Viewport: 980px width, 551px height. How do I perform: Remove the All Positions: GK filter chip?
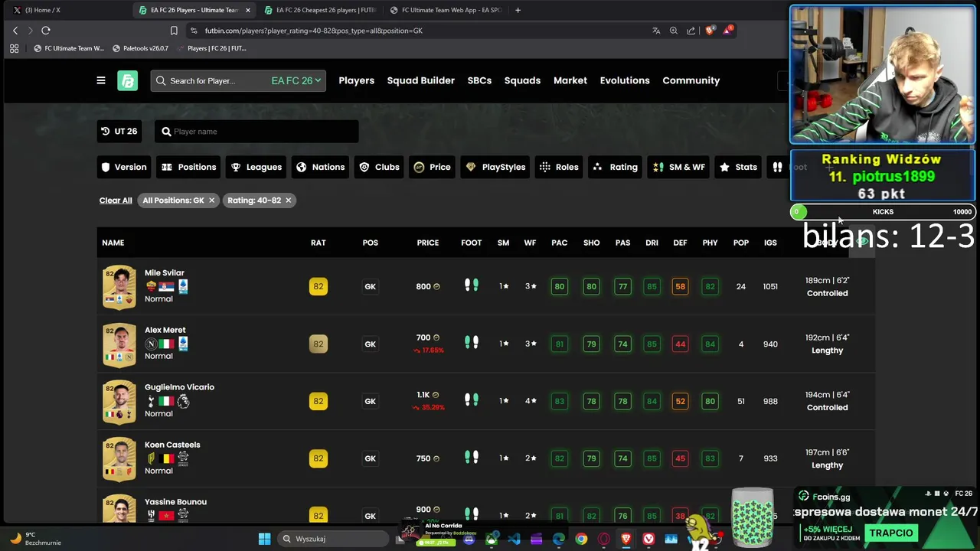pyautogui.click(x=212, y=201)
